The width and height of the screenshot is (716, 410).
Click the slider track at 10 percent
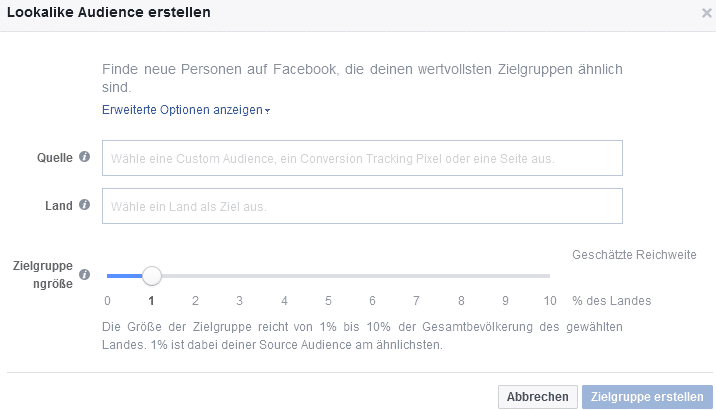tap(549, 276)
